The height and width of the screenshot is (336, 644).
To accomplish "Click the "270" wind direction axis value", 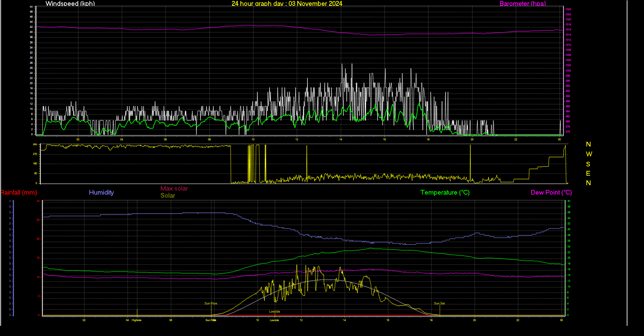I will click(x=35, y=154).
